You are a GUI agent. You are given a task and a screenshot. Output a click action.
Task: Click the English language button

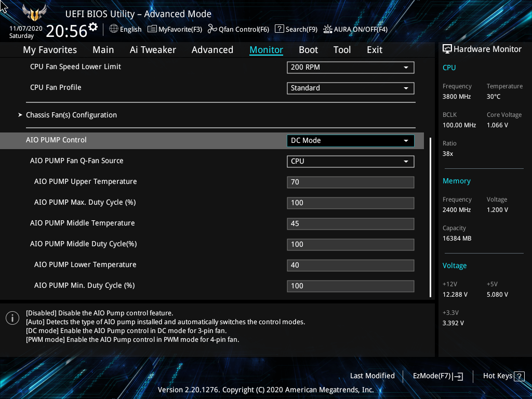[130, 29]
